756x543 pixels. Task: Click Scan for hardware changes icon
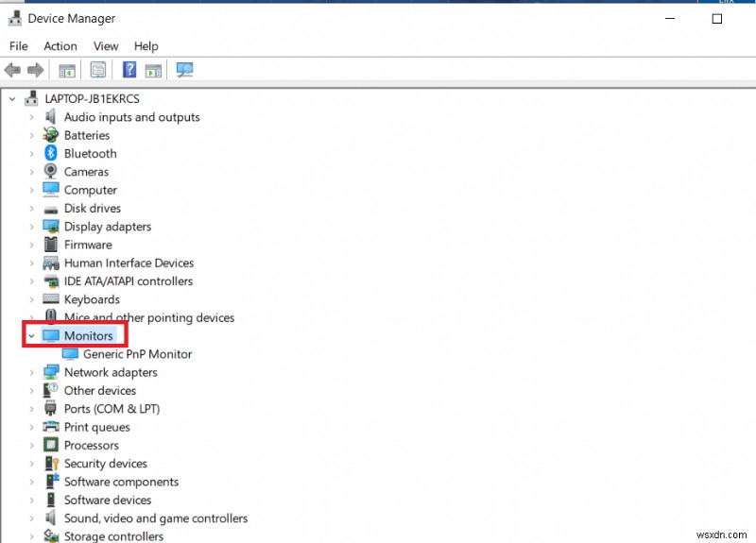[x=184, y=70]
